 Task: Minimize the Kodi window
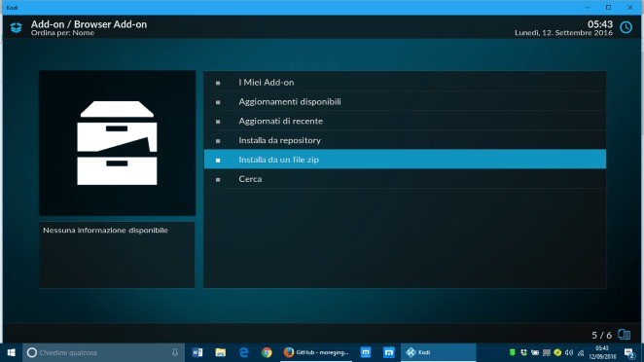click(x=588, y=8)
